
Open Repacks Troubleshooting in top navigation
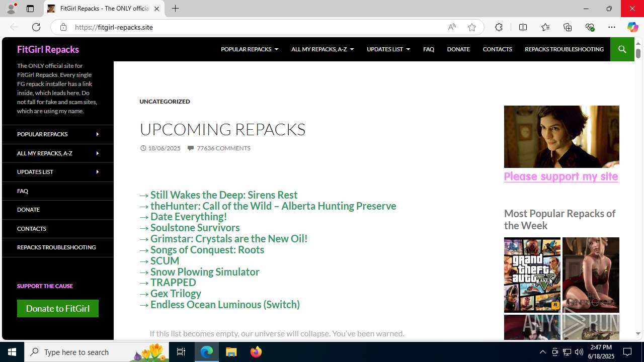point(564,49)
